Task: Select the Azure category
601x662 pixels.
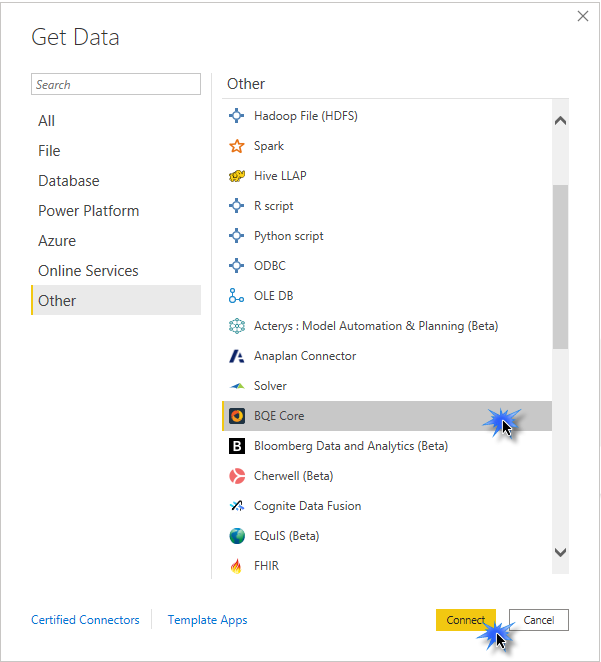Action: click(116, 241)
